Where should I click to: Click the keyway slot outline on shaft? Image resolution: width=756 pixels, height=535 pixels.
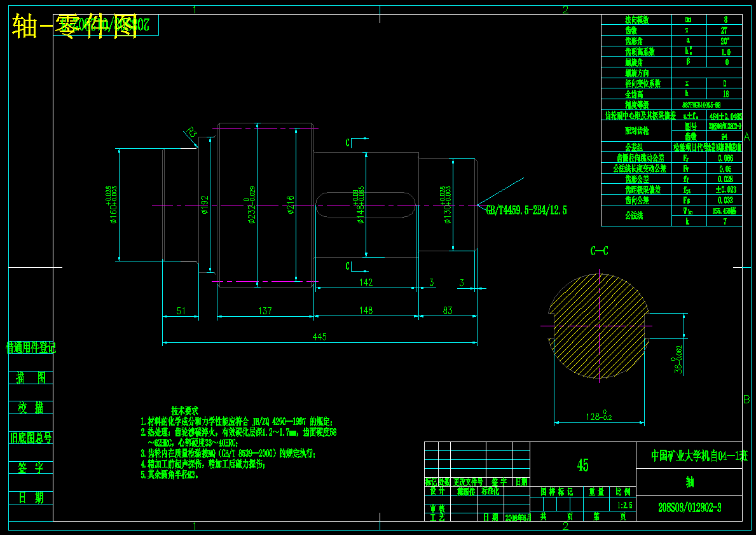pos(366,205)
